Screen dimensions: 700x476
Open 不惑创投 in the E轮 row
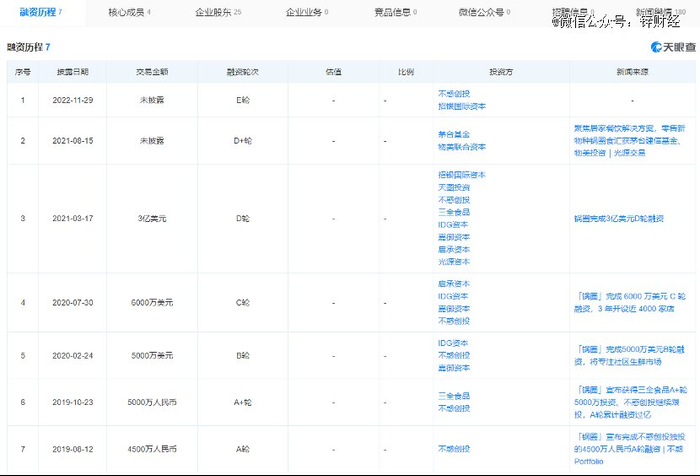tap(454, 94)
